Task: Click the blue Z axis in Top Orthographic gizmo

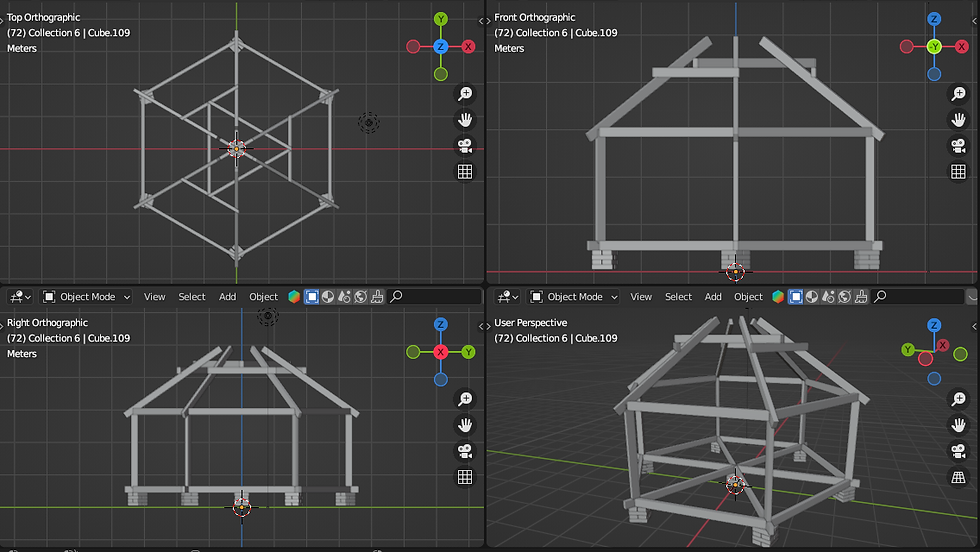Action: 441,46
